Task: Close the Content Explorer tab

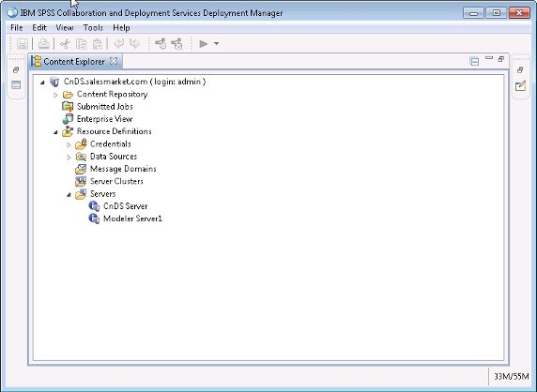Action: click(114, 61)
